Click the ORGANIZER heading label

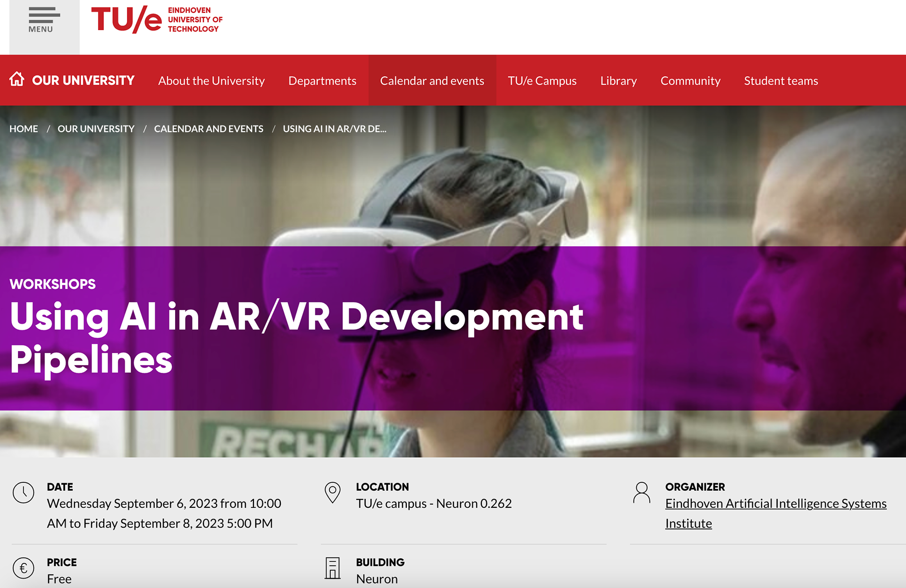[x=695, y=487]
